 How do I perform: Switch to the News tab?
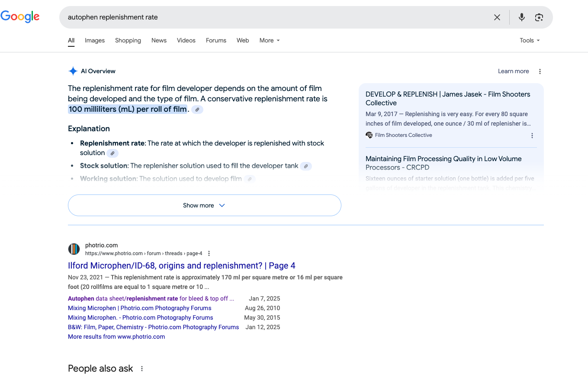[x=159, y=40]
